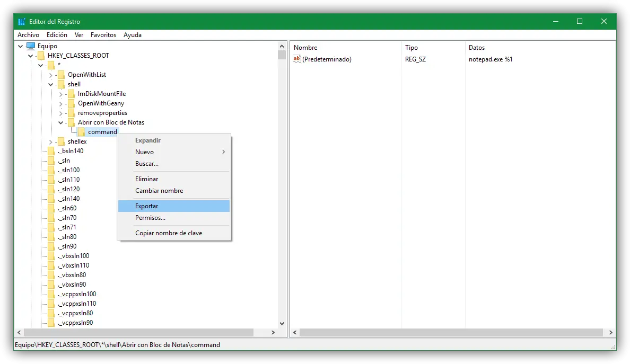
Task: Open the Nuevo submenu in context menu
Action: (x=174, y=152)
